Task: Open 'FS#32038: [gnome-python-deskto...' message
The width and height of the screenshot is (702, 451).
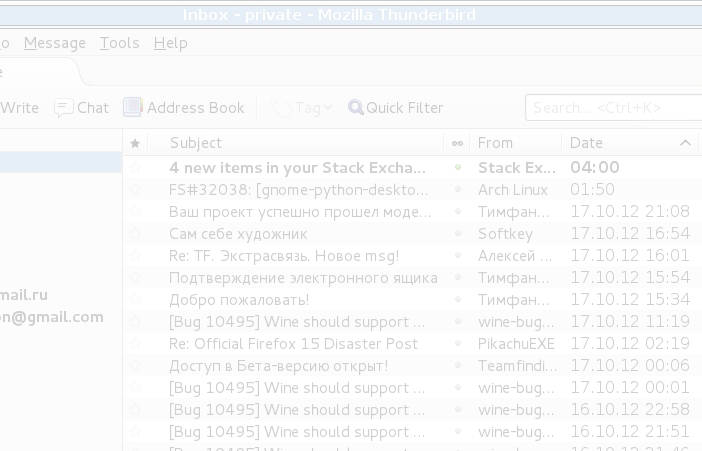Action: (298, 190)
